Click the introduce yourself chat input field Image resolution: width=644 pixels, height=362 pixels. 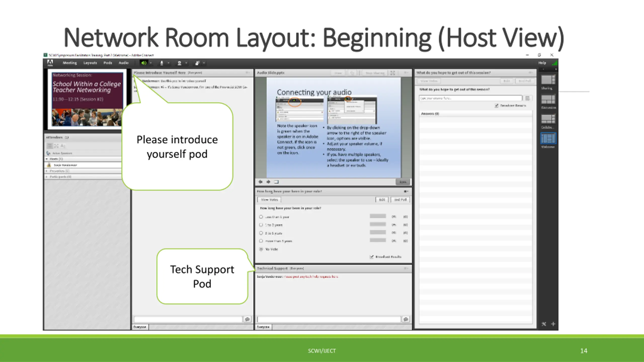188,319
